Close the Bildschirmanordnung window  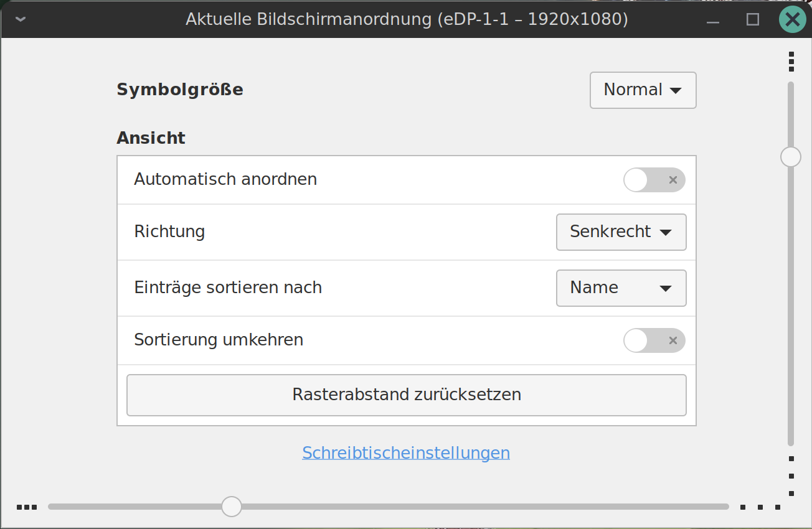[x=792, y=20]
